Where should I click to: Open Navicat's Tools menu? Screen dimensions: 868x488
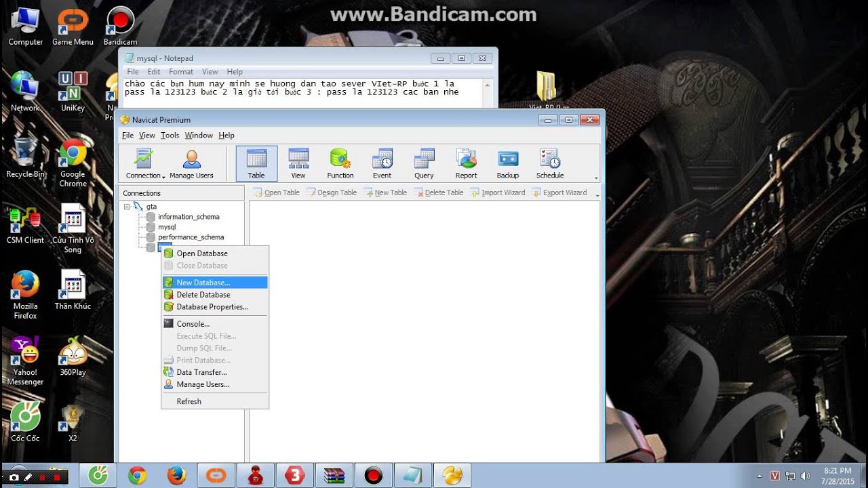pyautogui.click(x=170, y=136)
